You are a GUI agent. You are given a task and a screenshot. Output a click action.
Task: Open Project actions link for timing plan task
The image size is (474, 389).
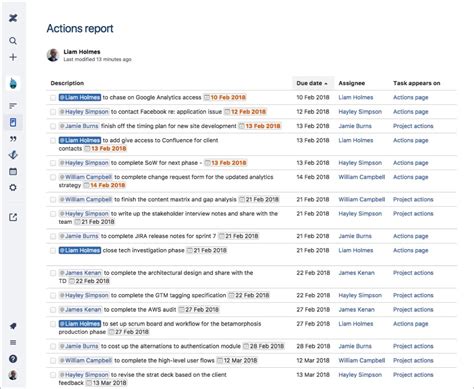[x=413, y=126]
